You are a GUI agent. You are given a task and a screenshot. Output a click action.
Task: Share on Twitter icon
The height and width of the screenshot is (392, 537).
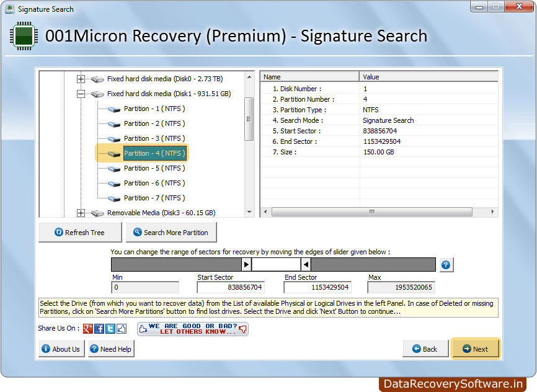tap(110, 329)
